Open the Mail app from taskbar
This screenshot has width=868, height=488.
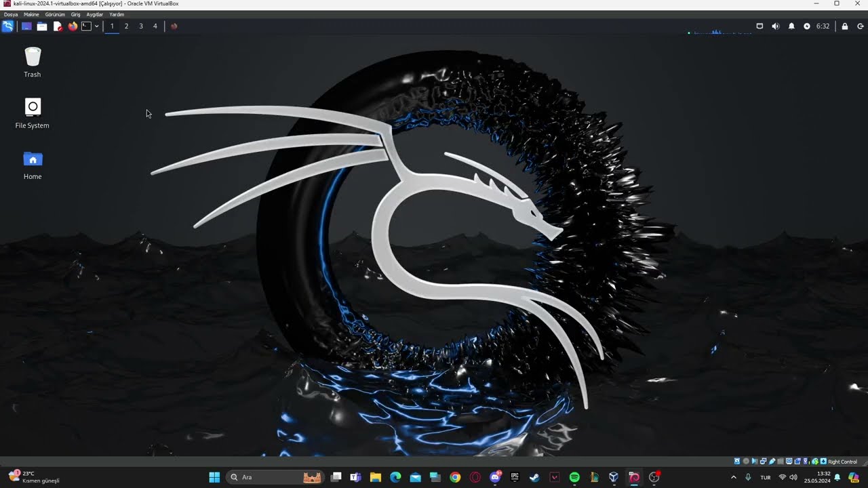(415, 477)
